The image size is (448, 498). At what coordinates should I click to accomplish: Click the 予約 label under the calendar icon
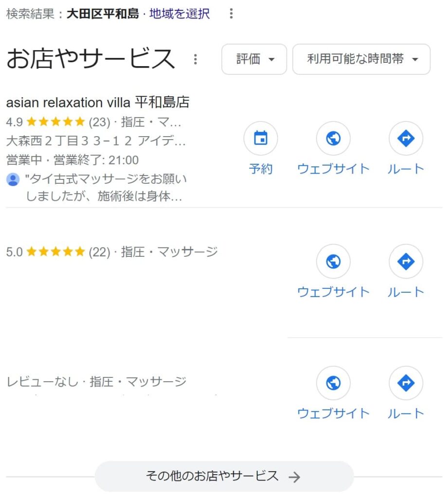(x=261, y=169)
